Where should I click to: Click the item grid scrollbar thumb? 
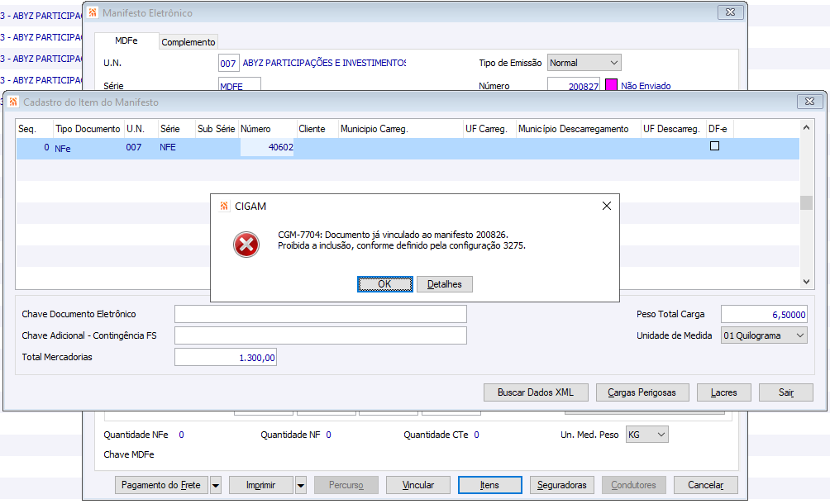pyautogui.click(x=806, y=203)
